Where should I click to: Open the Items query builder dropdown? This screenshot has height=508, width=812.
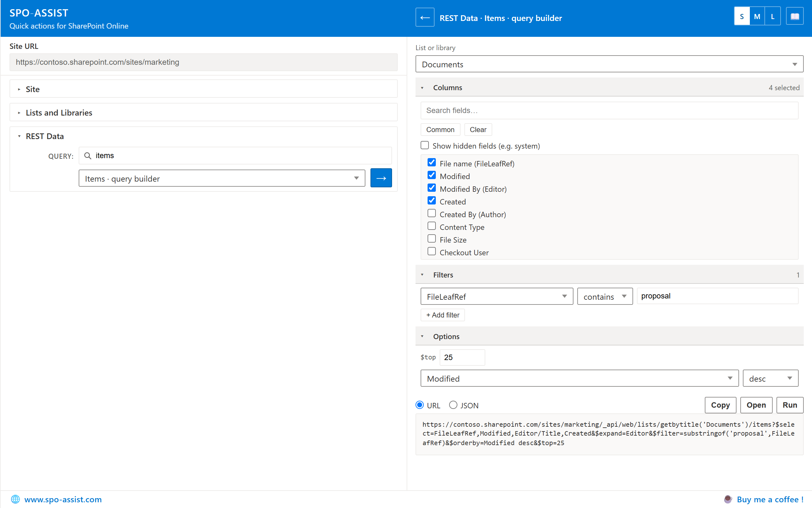point(222,178)
